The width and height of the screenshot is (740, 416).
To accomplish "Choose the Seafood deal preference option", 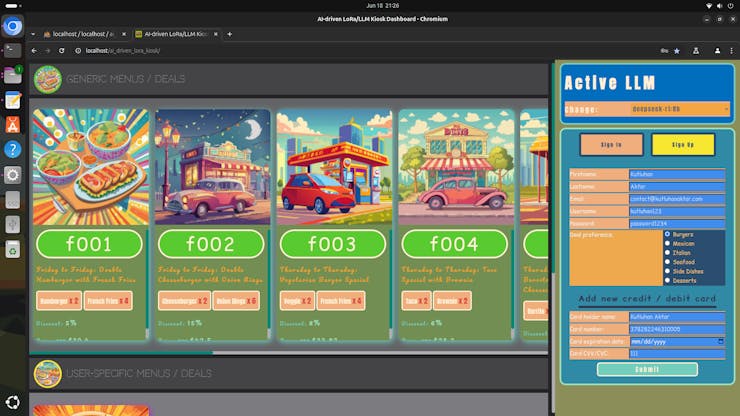I will (668, 262).
